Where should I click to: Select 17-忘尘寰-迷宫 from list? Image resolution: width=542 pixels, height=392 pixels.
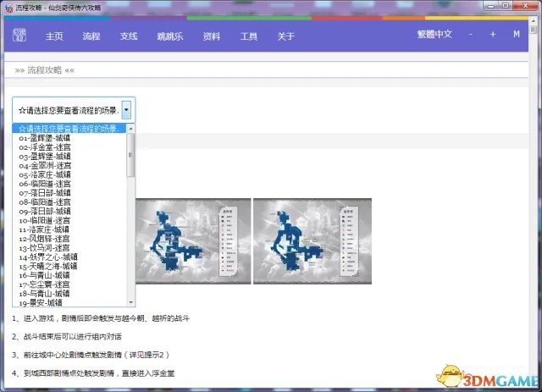click(x=69, y=284)
